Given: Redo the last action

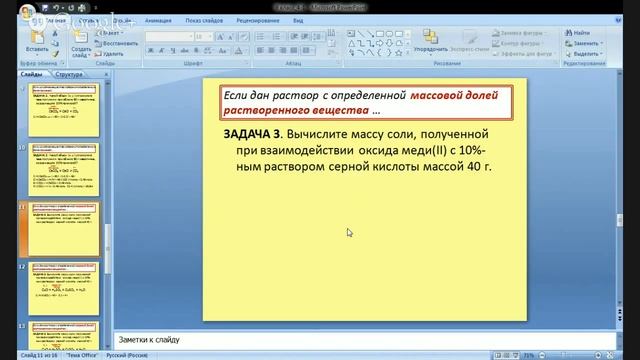Looking at the screenshot, I should point(71,8).
